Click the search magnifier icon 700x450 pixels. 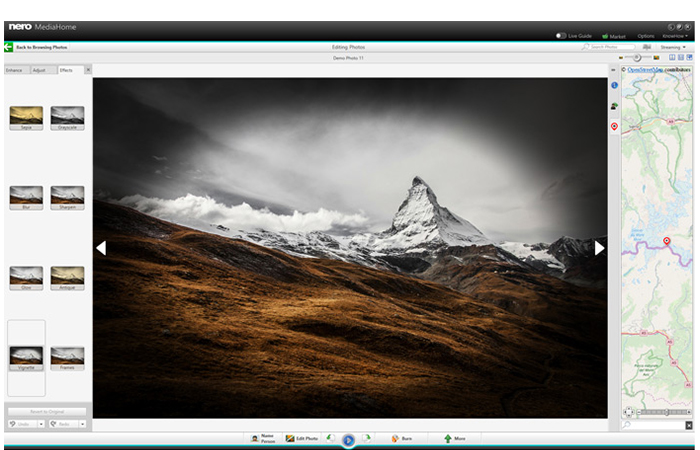585,47
